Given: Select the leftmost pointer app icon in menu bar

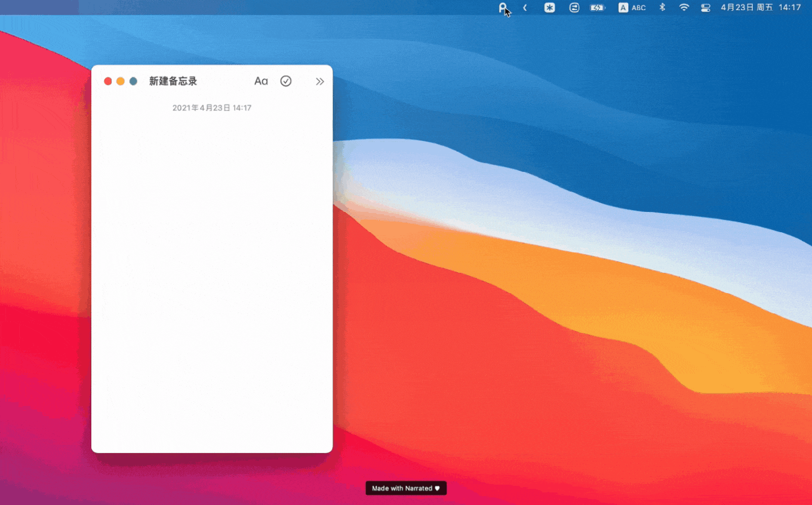Looking at the screenshot, I should [502, 8].
